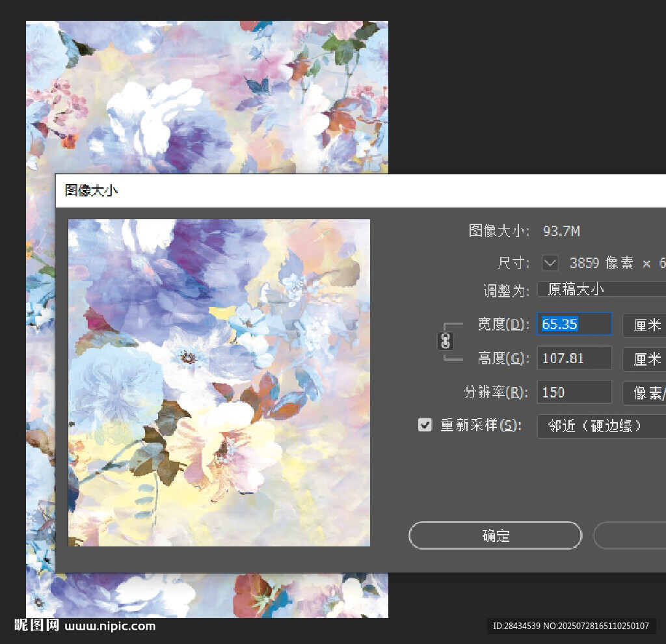Viewport: 666px width, 644px height.
Task: Click the floral preview thumbnail in the dialog
Action: [x=219, y=382]
